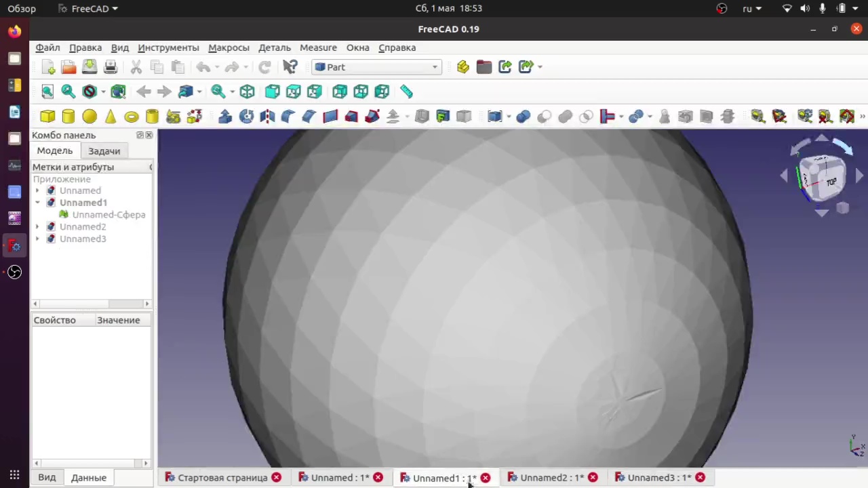Expand the Unnamed3 document tree node

coord(38,239)
